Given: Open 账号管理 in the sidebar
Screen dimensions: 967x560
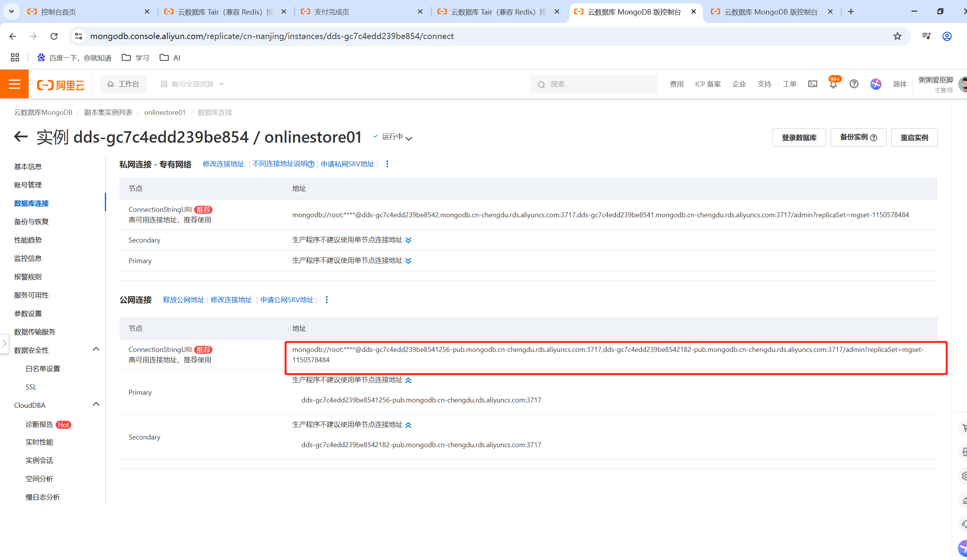Looking at the screenshot, I should pyautogui.click(x=28, y=185).
